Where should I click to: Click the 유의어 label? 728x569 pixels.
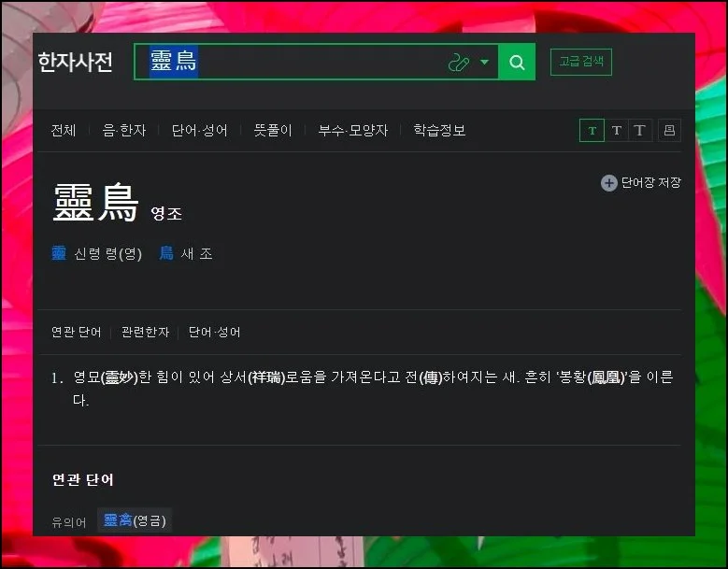(x=69, y=522)
